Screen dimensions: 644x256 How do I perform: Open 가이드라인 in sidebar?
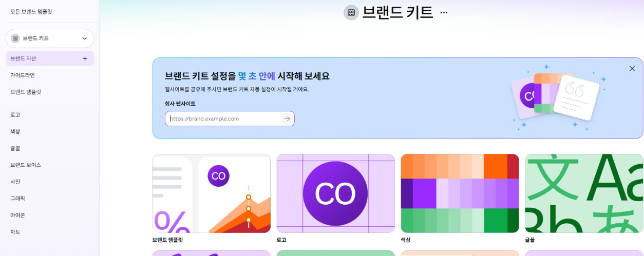23,75
